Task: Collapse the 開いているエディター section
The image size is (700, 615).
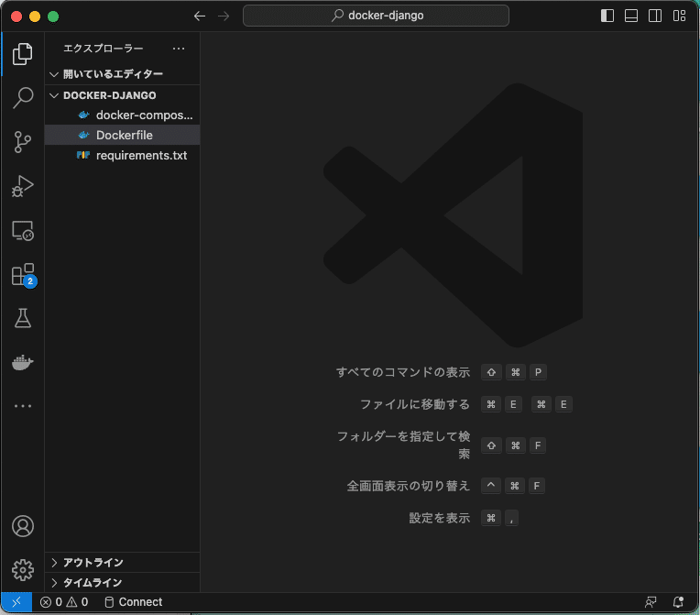Action: 123,73
